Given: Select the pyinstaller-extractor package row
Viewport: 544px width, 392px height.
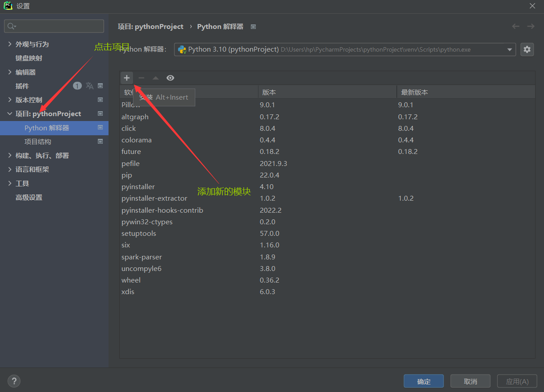Looking at the screenshot, I should click(327, 198).
